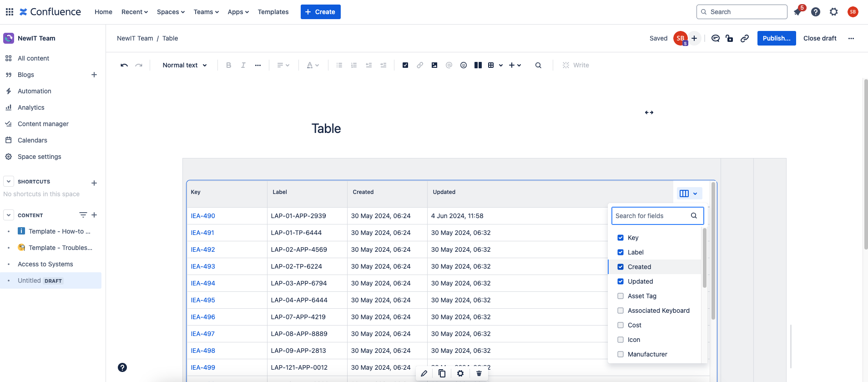This screenshot has width=868, height=382.
Task: Uncheck the Created field checkbox
Action: pos(621,267)
